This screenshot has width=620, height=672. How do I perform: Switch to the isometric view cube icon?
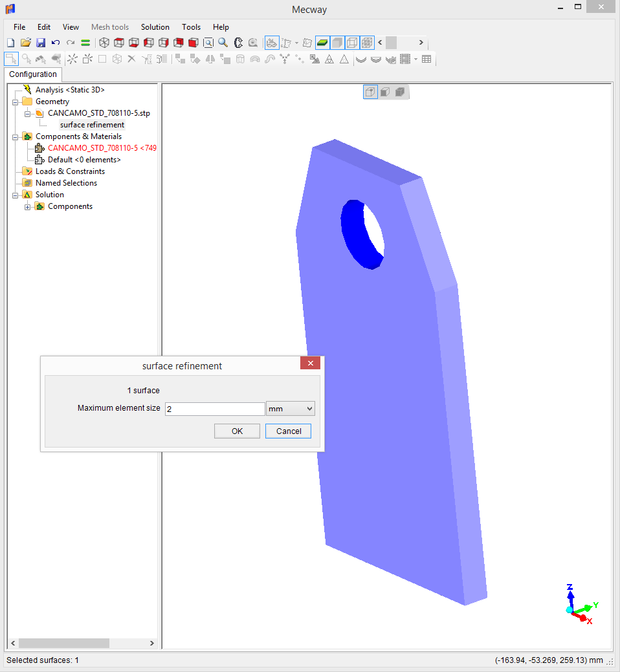click(104, 43)
